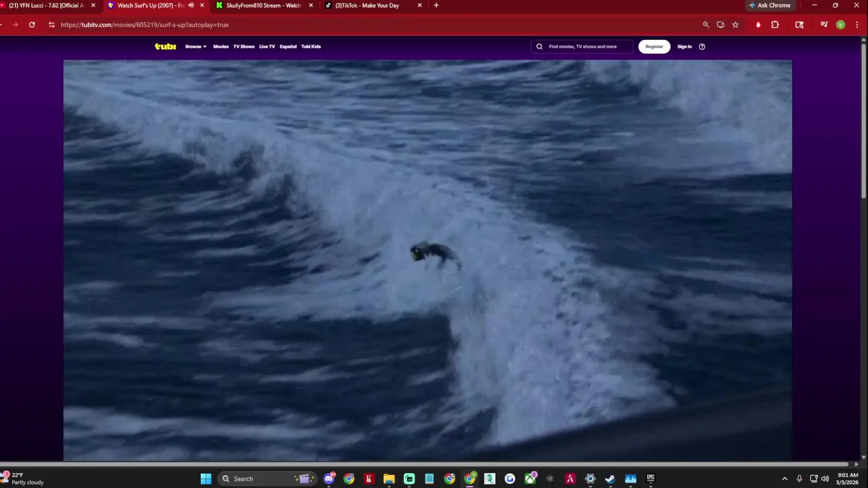Open File Explorer from the taskbar

[x=389, y=479]
